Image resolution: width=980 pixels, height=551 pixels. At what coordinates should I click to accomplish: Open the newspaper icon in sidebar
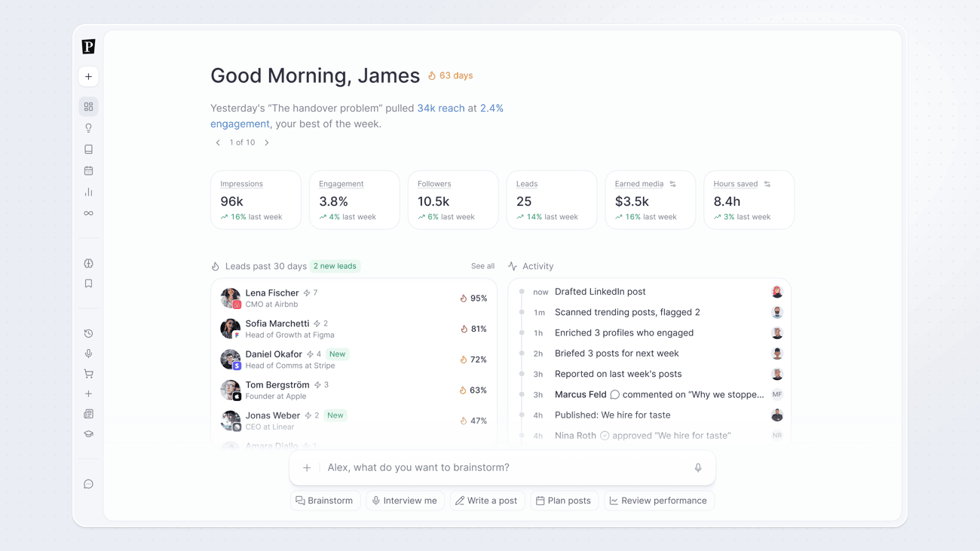point(88,414)
